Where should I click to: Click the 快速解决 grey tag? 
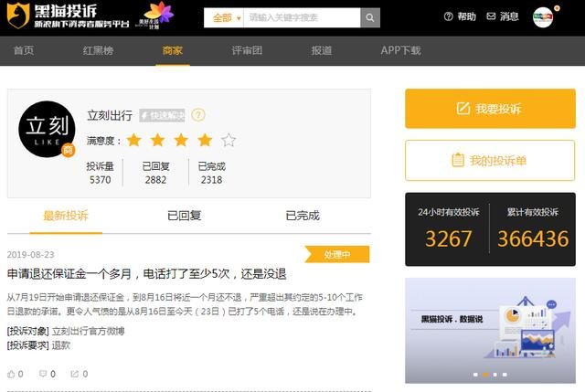coord(162,115)
